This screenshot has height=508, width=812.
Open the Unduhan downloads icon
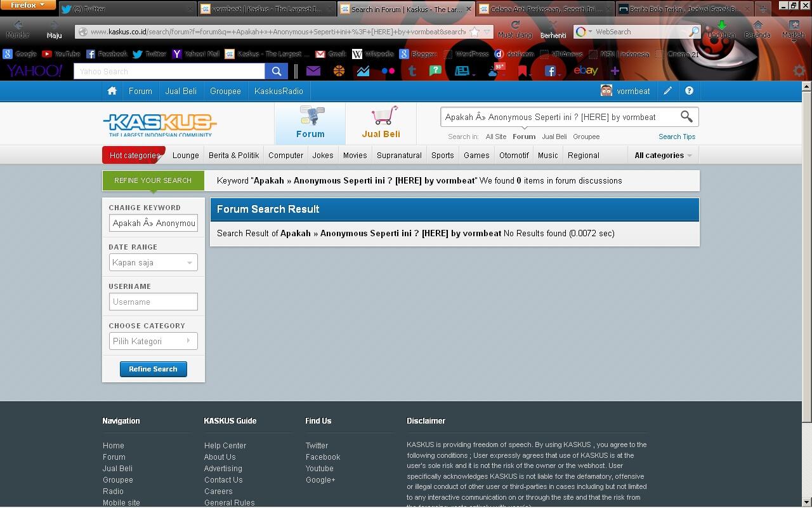click(721, 29)
